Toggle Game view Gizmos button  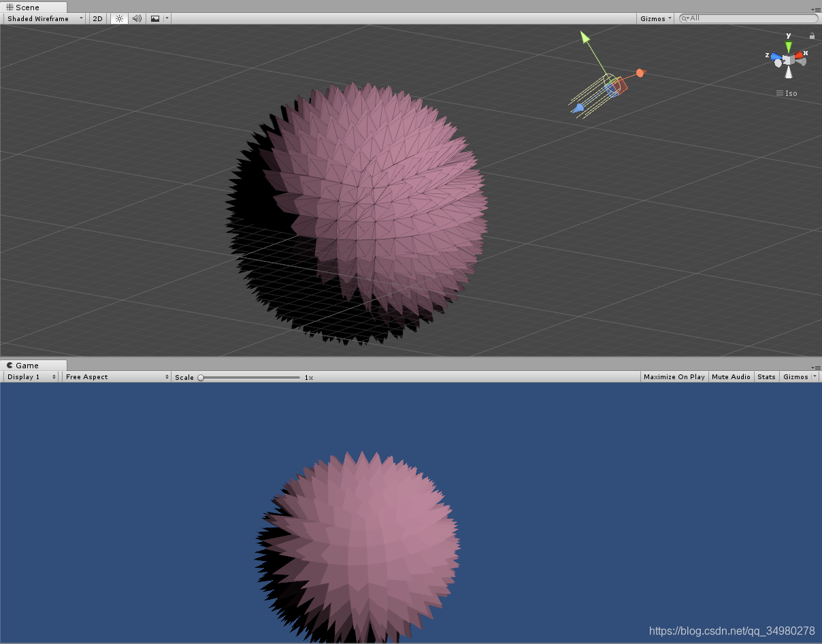click(x=795, y=376)
